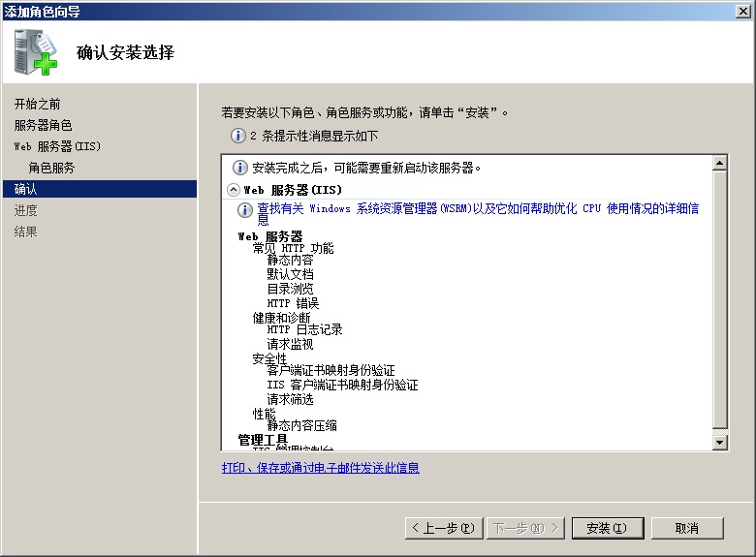Screen dimensions: 756x557
Task: Click 打印、保存或通过电子邮件发送此信息 link
Action: point(321,468)
